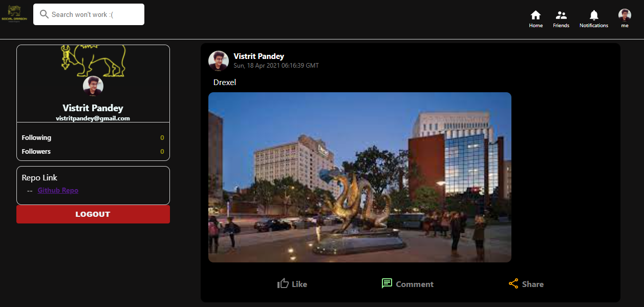
Task: Click the Home label in navigation
Action: pyautogui.click(x=536, y=26)
